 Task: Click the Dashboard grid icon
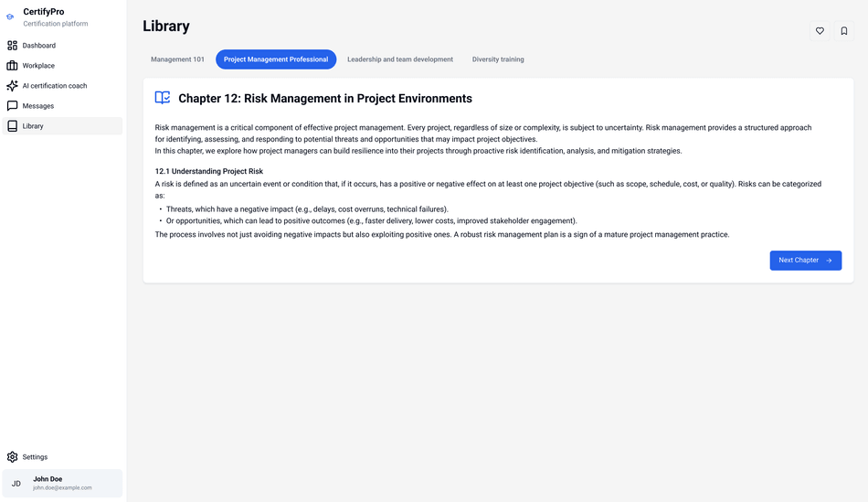pyautogui.click(x=12, y=46)
